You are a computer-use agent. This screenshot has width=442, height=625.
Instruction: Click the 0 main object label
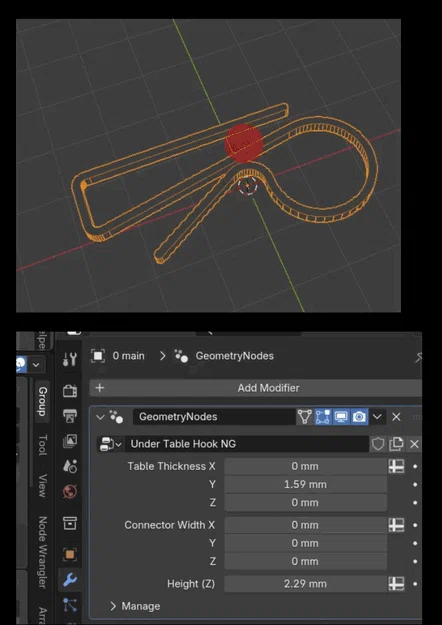(128, 356)
